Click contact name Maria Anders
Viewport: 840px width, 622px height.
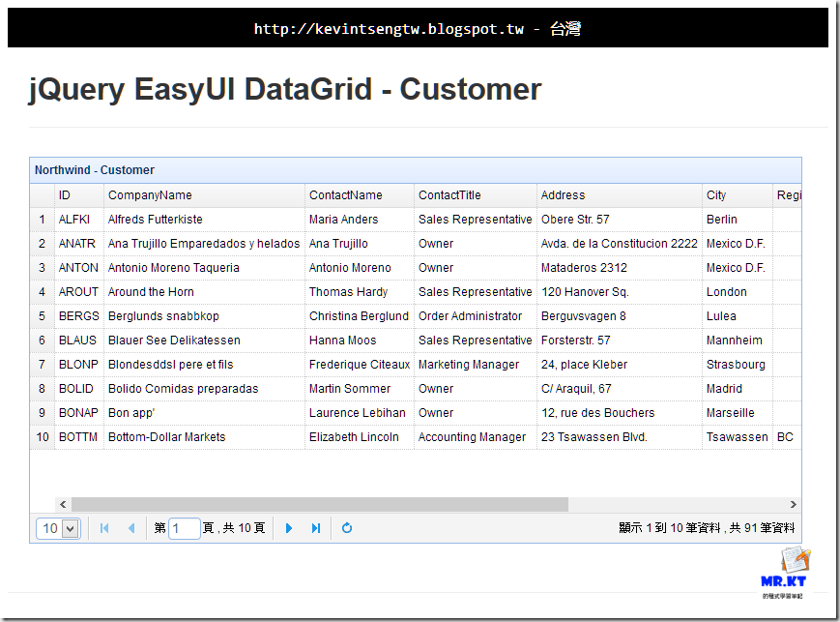coord(360,220)
